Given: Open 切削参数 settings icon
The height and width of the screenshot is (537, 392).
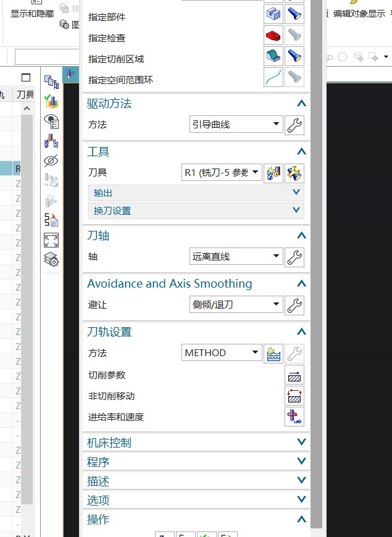Looking at the screenshot, I should 294,376.
